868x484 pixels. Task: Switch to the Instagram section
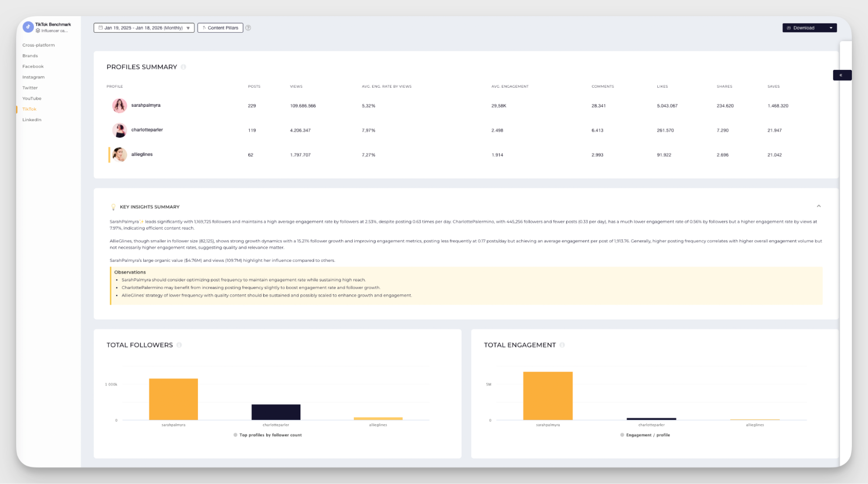click(33, 77)
